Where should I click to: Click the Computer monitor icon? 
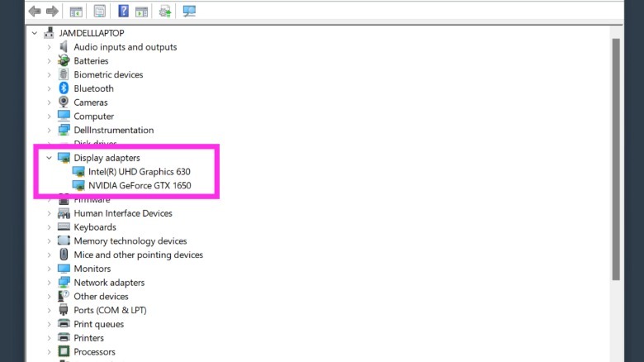(x=64, y=116)
